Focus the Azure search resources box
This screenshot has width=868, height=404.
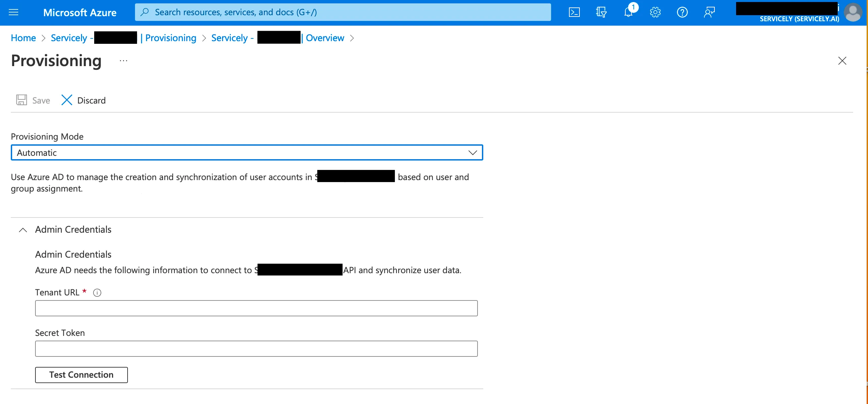[x=343, y=12]
